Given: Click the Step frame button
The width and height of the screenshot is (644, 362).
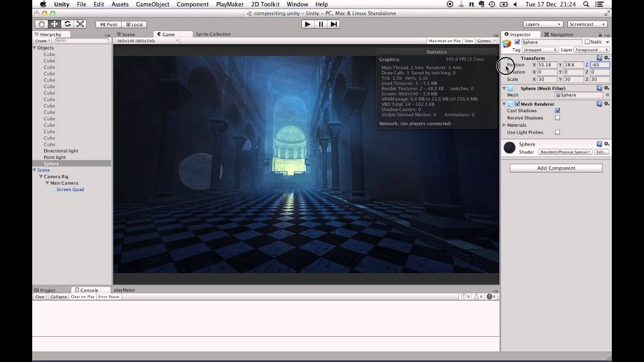Looking at the screenshot, I should 333,24.
